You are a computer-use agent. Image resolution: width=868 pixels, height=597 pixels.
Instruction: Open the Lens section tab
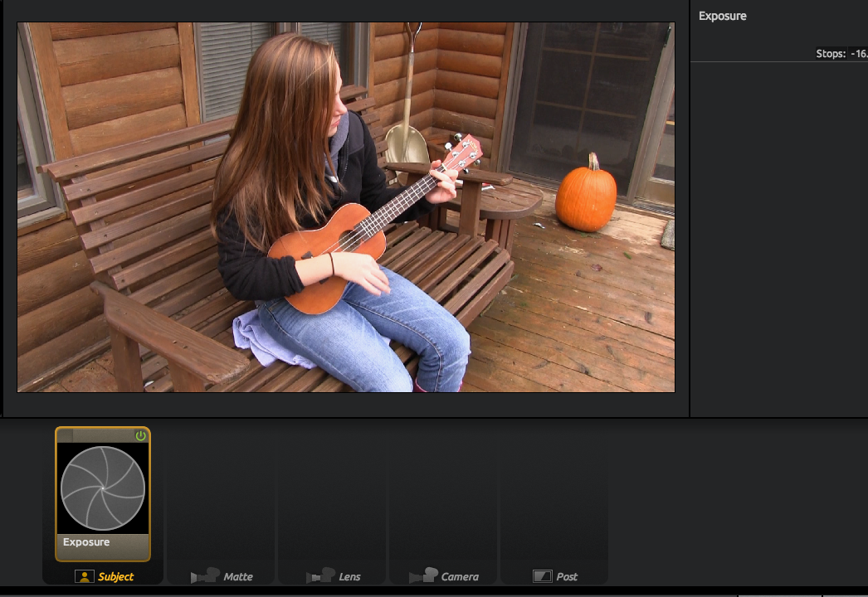tap(332, 576)
